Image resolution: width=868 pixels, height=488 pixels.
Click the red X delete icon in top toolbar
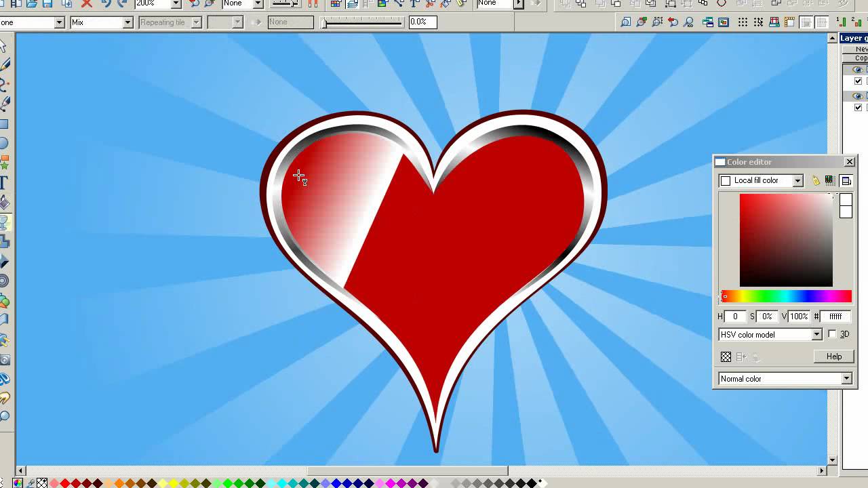coord(86,3)
